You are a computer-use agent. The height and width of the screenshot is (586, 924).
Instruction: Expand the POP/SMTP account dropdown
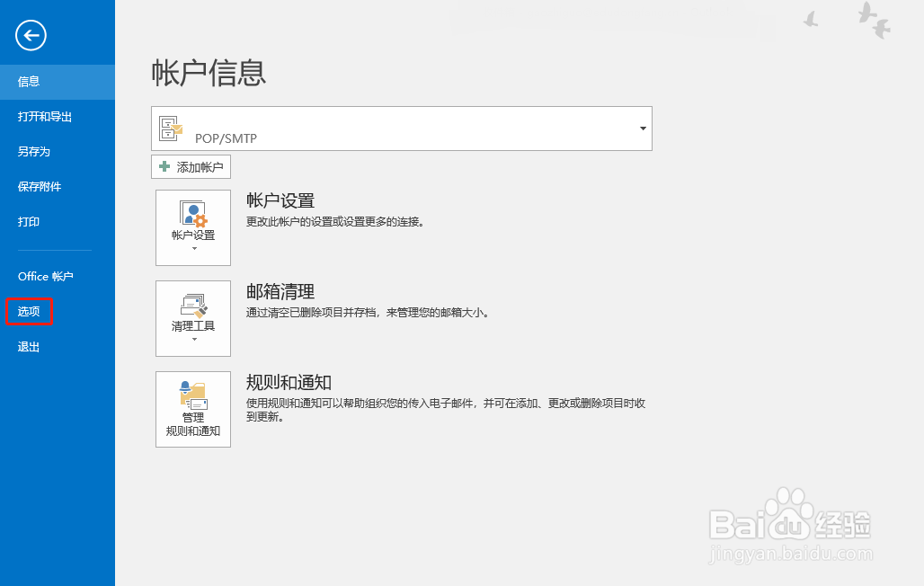point(642,128)
